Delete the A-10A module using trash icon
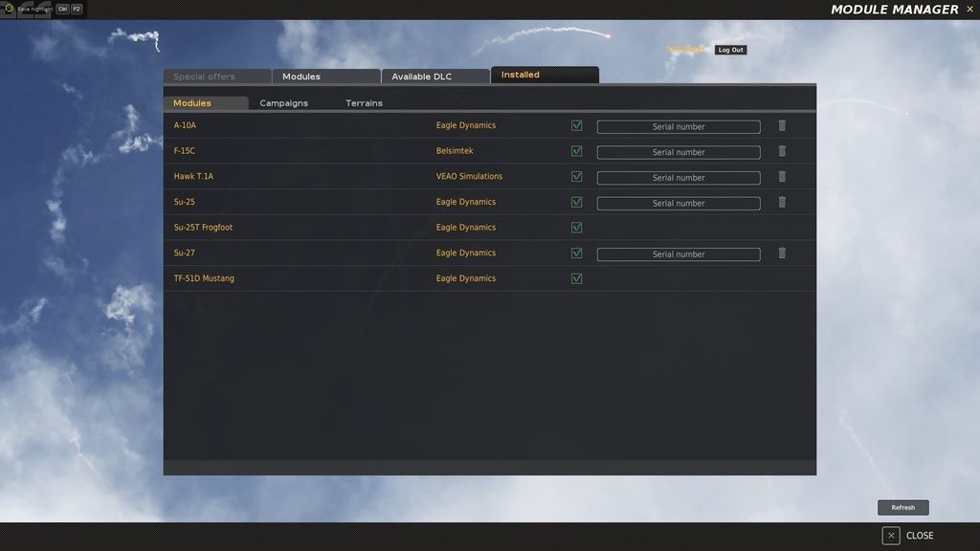Screen dimensions: 980x551 pyautogui.click(x=782, y=125)
